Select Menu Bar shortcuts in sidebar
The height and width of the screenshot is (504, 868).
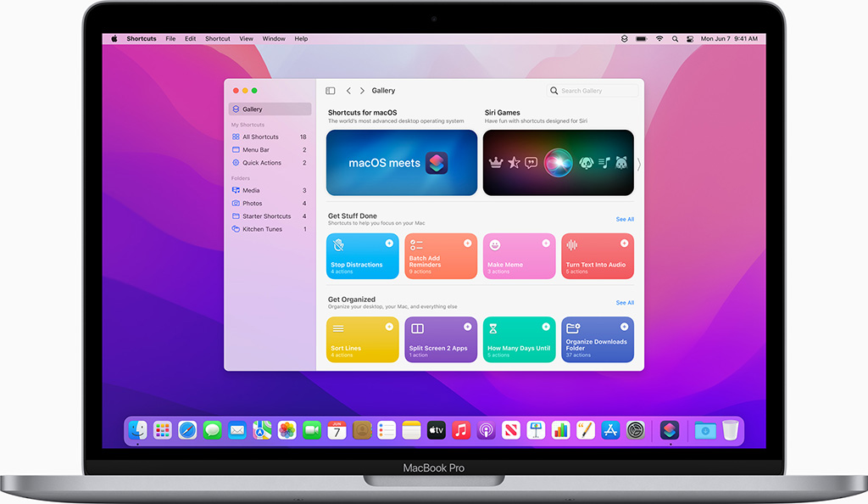(x=270, y=149)
